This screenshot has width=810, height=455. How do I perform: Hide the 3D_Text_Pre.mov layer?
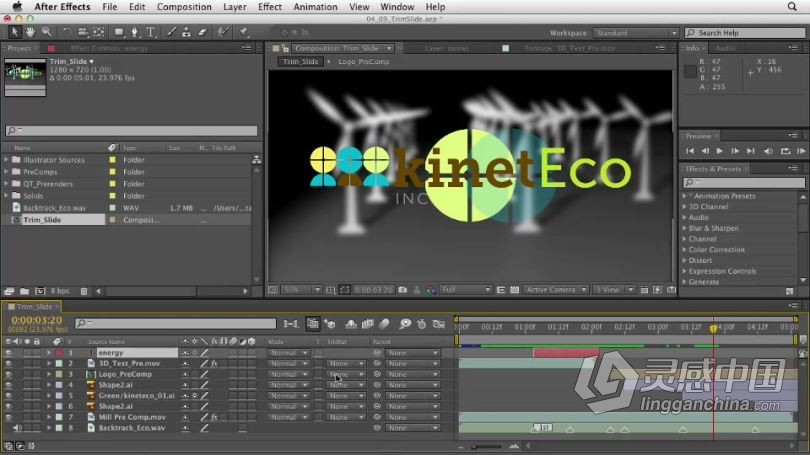pyautogui.click(x=8, y=364)
